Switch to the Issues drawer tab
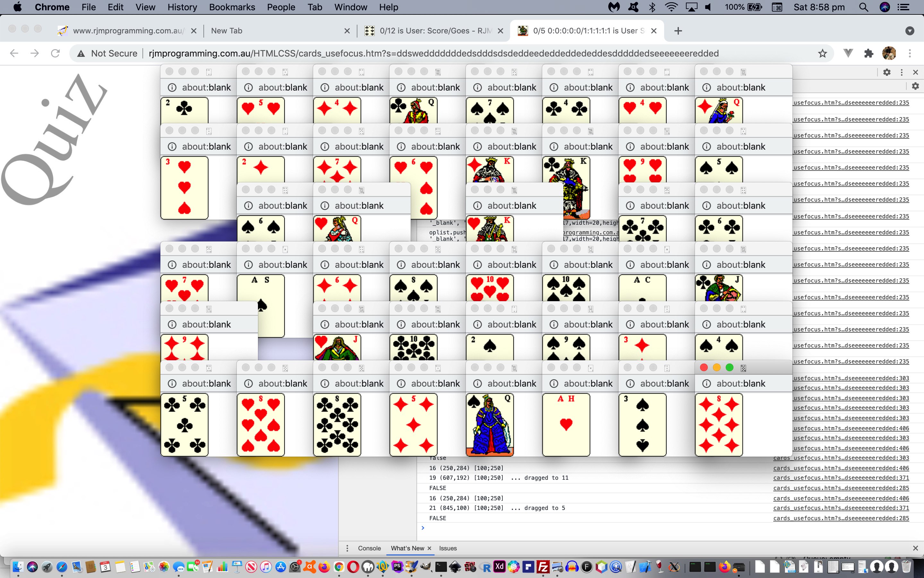Image resolution: width=924 pixels, height=578 pixels. 448,548
